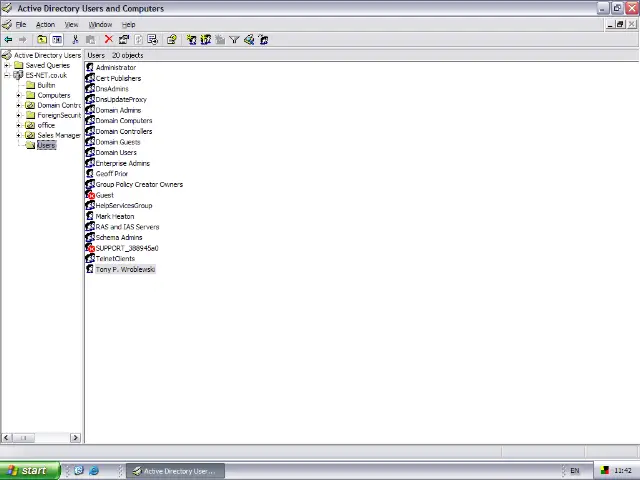Click the Forward arrow toolbar button
The width and height of the screenshot is (640, 480).
coord(22,40)
